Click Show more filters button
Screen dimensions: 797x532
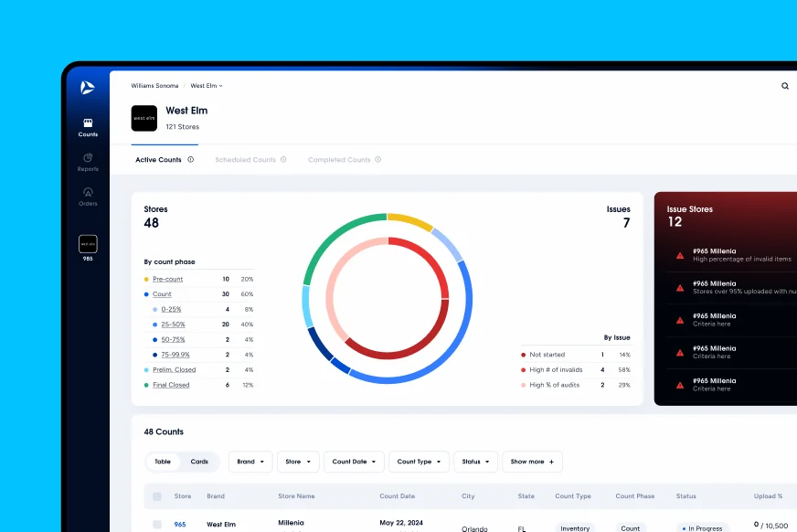click(x=532, y=462)
